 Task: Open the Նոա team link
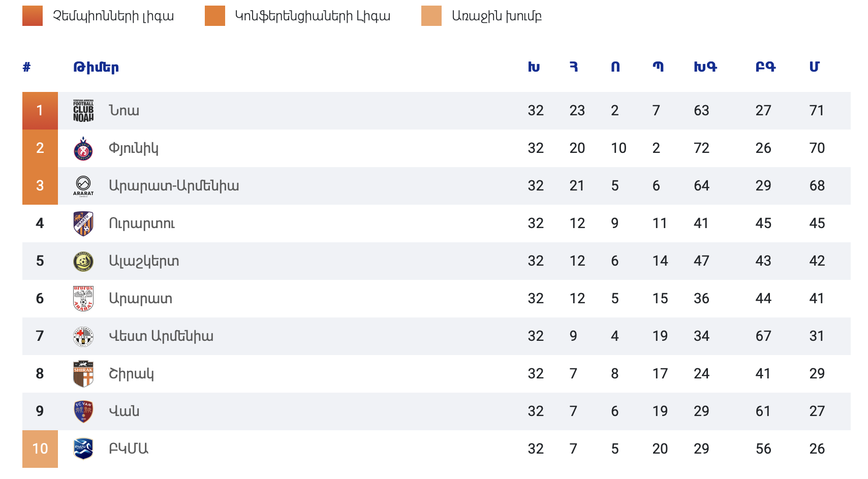[x=124, y=111]
